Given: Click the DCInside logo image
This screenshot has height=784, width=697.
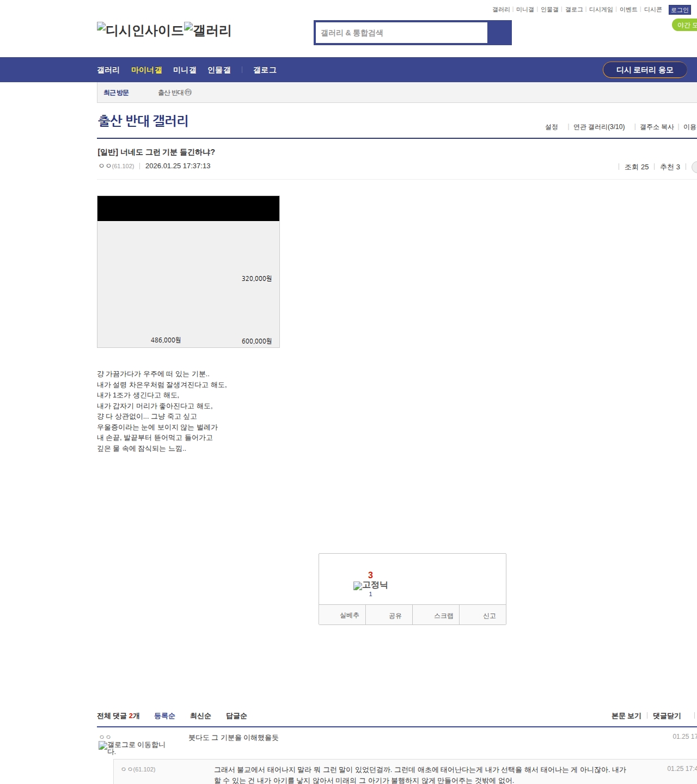Looking at the screenshot, I should tap(140, 30).
